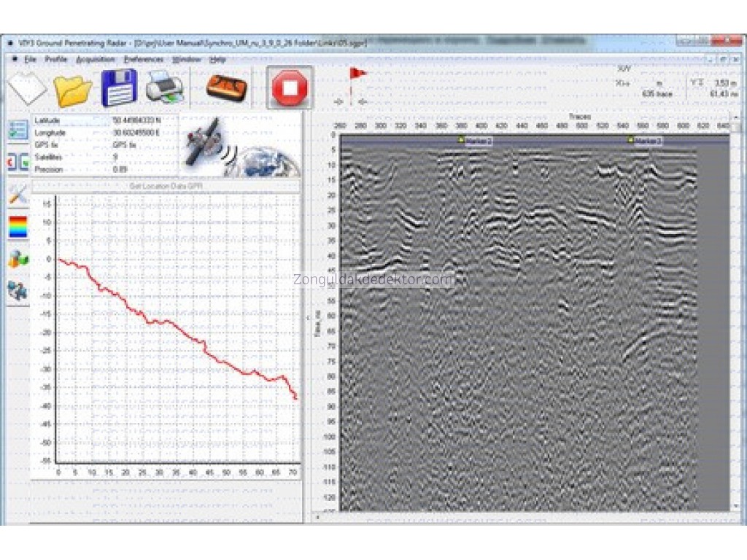Click the app icon in the title bar
The image size is (747, 560).
coord(10,43)
